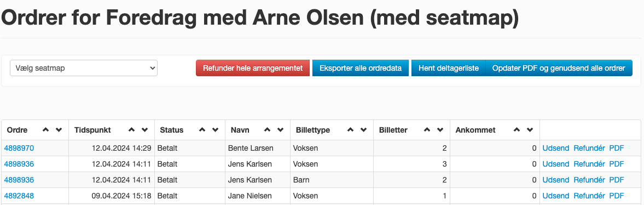The height and width of the screenshot is (205, 644).
Task: Open the Vælg seatmap dropdown
Action: coord(84,69)
